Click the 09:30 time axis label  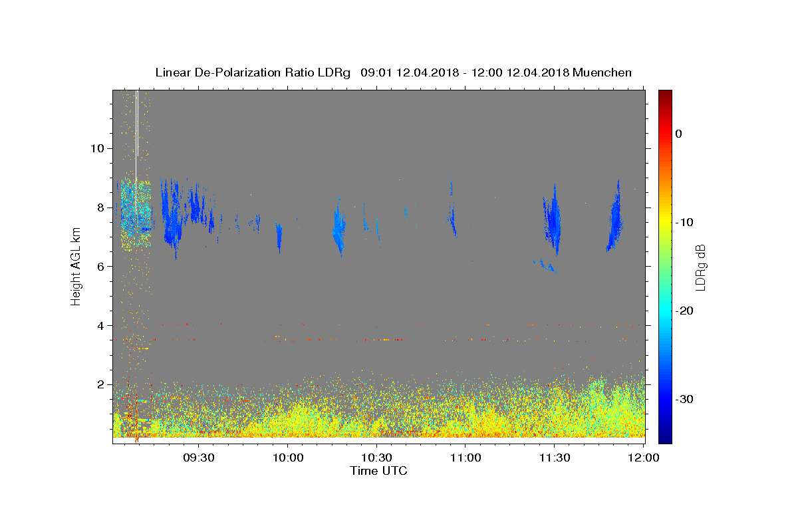tap(199, 458)
